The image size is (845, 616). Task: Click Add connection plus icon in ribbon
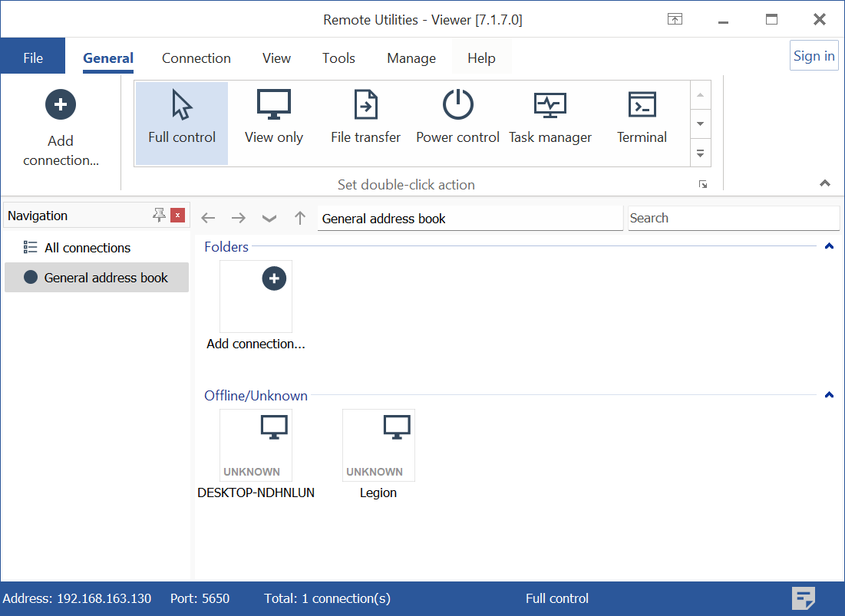61,105
